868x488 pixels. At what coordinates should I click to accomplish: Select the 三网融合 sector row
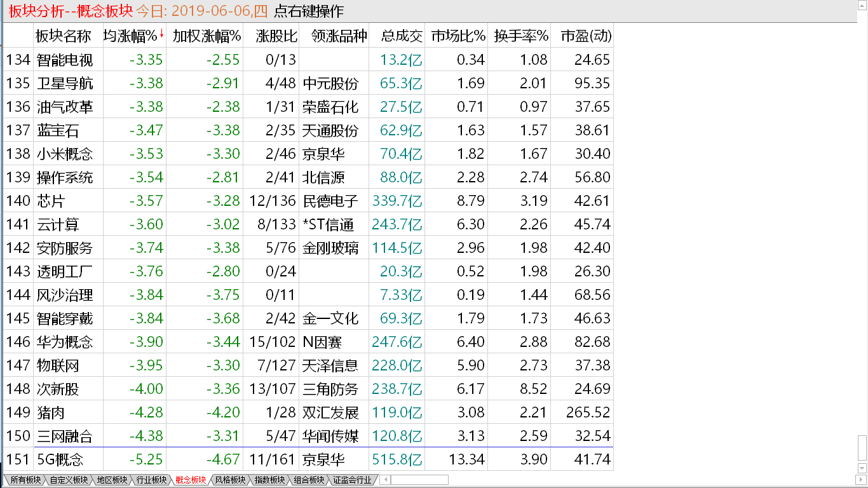[x=308, y=436]
